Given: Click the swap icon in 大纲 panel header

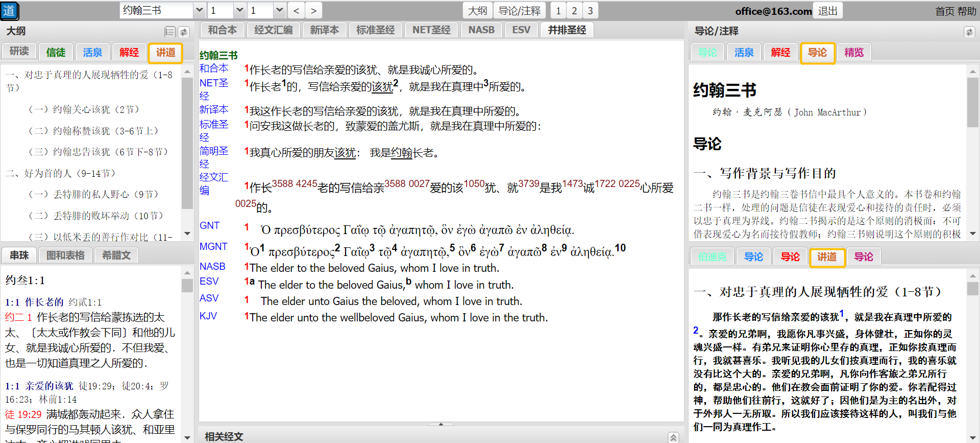Looking at the screenshot, I should [184, 32].
